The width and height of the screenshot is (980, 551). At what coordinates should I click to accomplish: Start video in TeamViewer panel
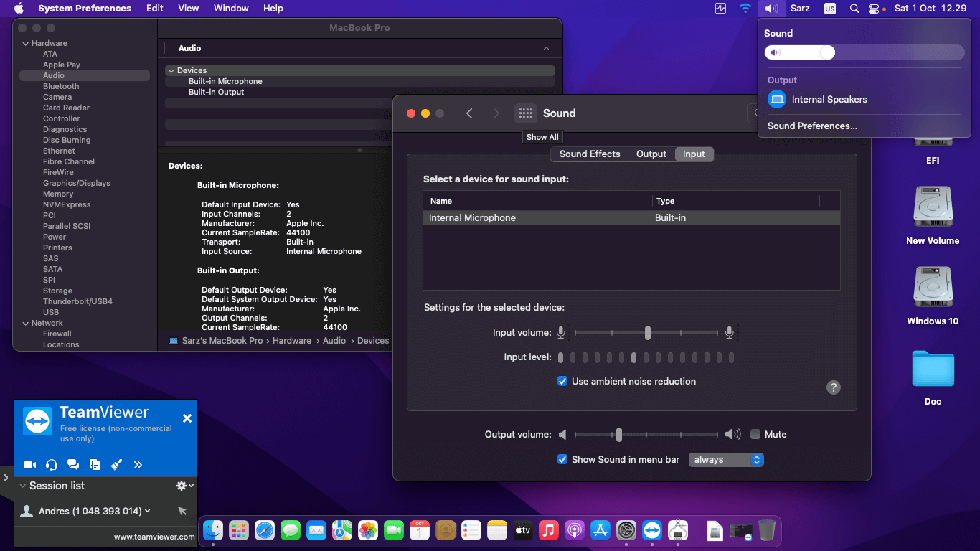[30, 465]
